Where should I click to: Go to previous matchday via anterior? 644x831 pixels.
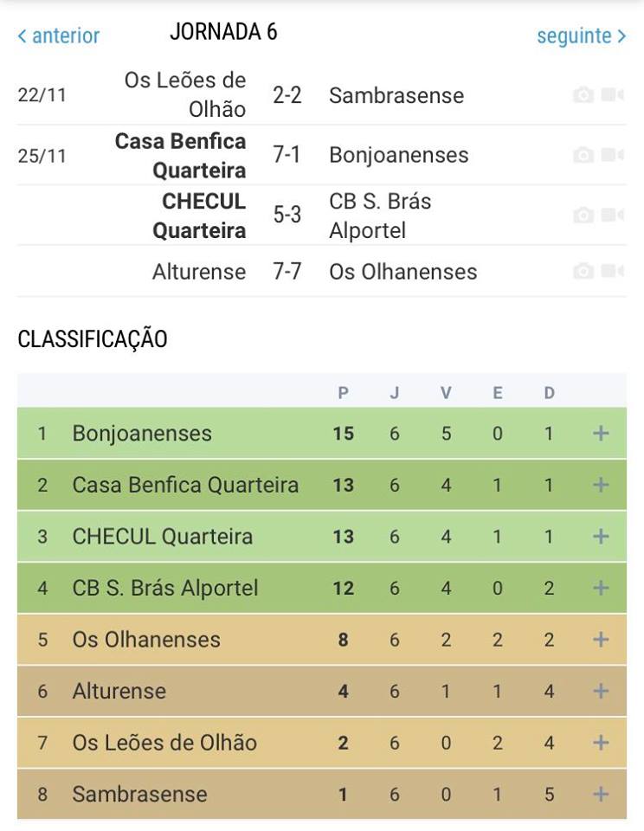(x=59, y=36)
